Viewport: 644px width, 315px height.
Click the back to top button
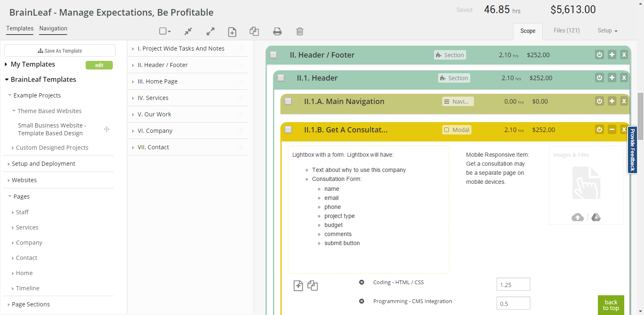(611, 305)
